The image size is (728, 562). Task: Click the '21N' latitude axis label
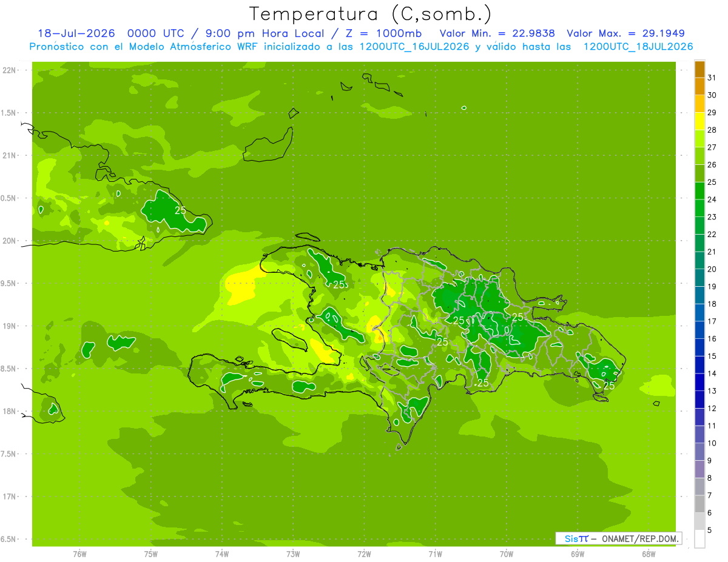pos(10,156)
